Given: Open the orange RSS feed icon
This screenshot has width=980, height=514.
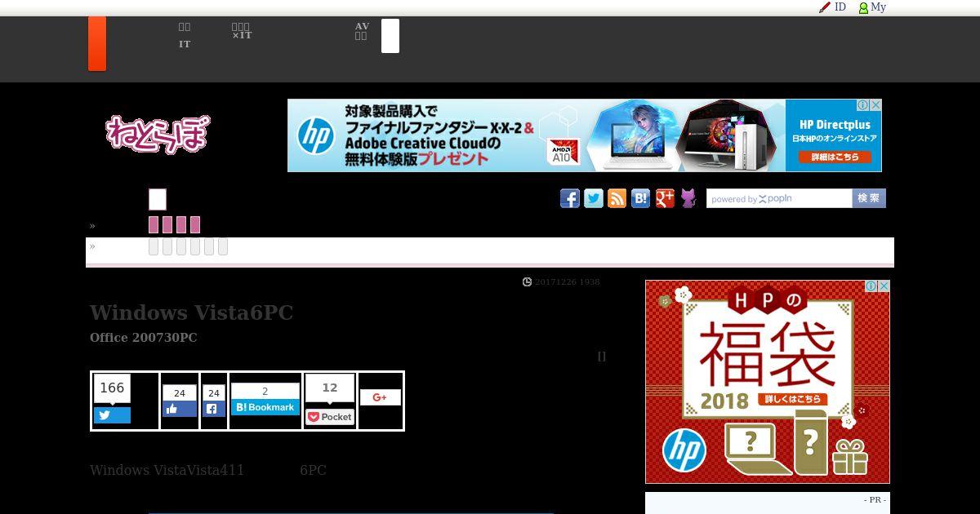Looking at the screenshot, I should [617, 198].
